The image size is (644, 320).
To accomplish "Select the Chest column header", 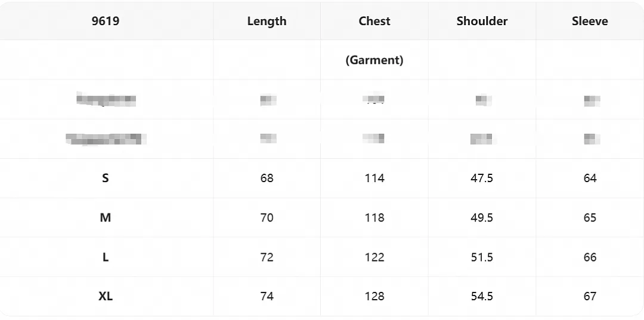I will pos(374,21).
